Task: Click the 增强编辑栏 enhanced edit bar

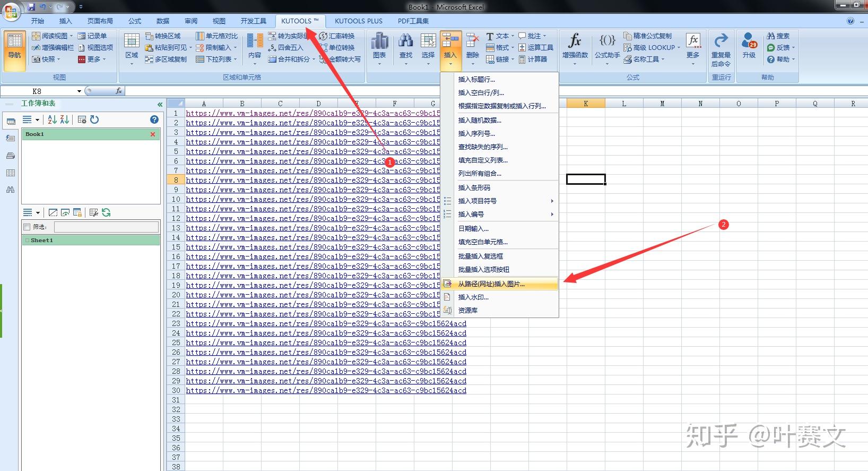Action: 53,47
